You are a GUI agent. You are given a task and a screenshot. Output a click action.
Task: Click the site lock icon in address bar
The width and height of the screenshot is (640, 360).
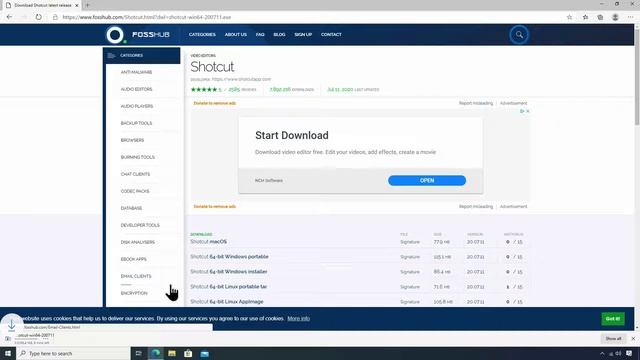55,17
